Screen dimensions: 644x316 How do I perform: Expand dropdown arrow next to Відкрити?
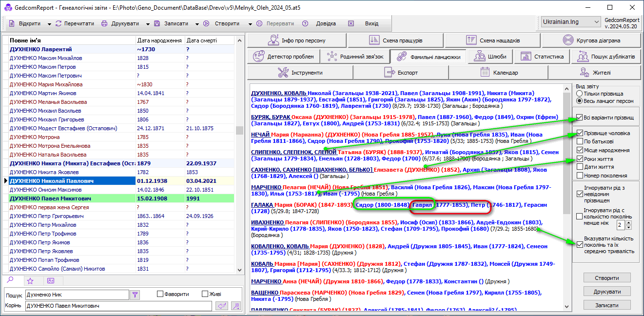49,24
